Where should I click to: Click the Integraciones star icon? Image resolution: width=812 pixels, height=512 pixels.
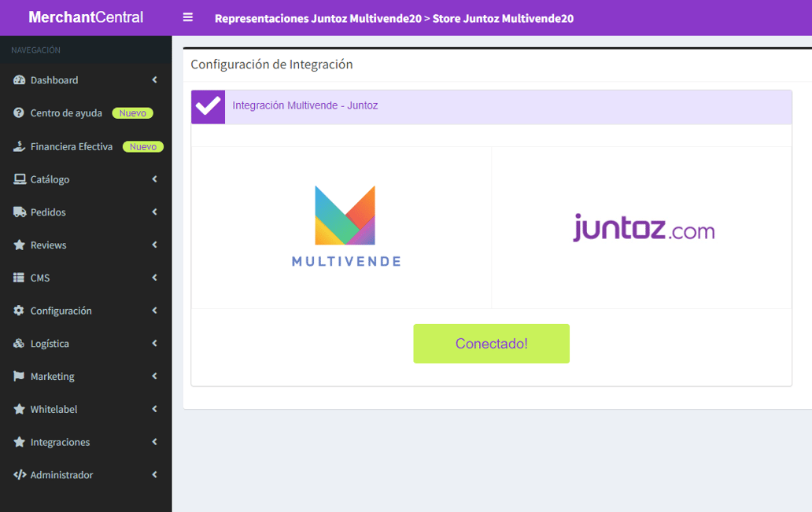coord(19,441)
